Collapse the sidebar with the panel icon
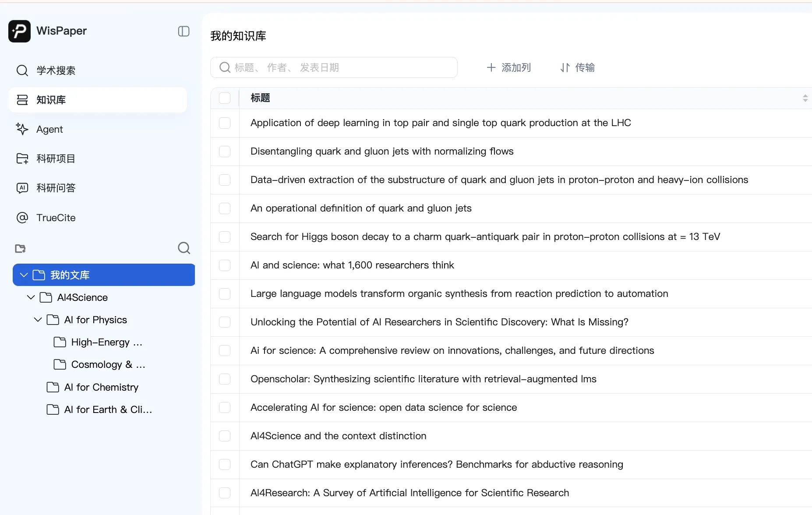Viewport: 812px width, 515px height. tap(184, 31)
